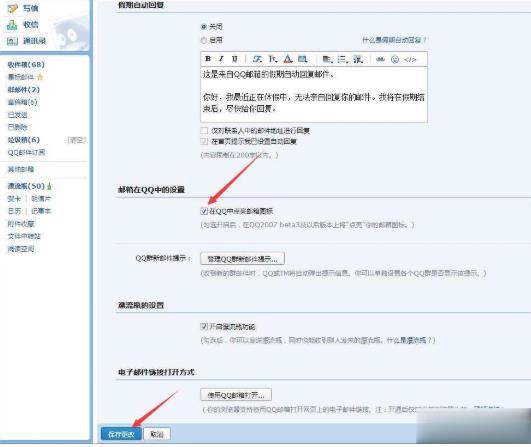Screen dimensions: 531x447
Task: Open the font family dropdown
Action: pos(257,59)
